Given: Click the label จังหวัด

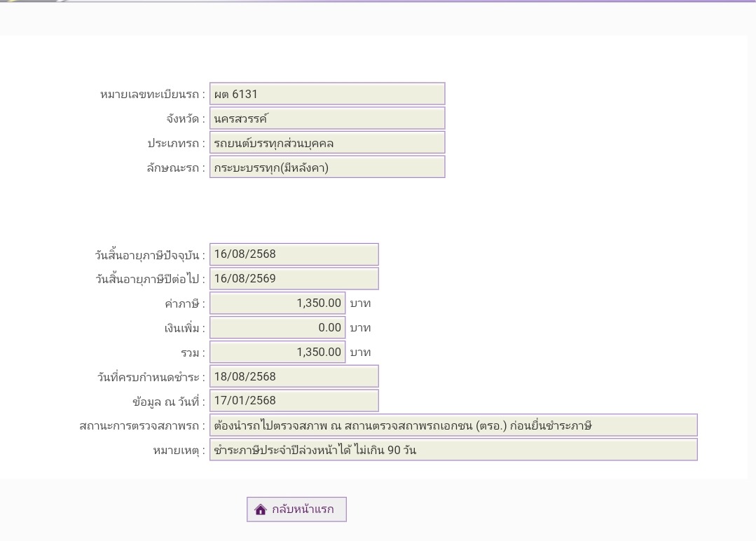Looking at the screenshot, I should point(186,118).
